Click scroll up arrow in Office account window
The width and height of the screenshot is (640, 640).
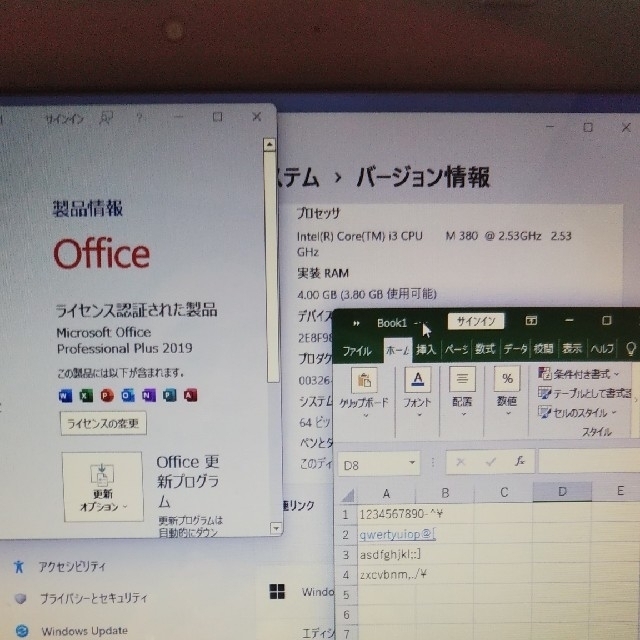click(269, 144)
